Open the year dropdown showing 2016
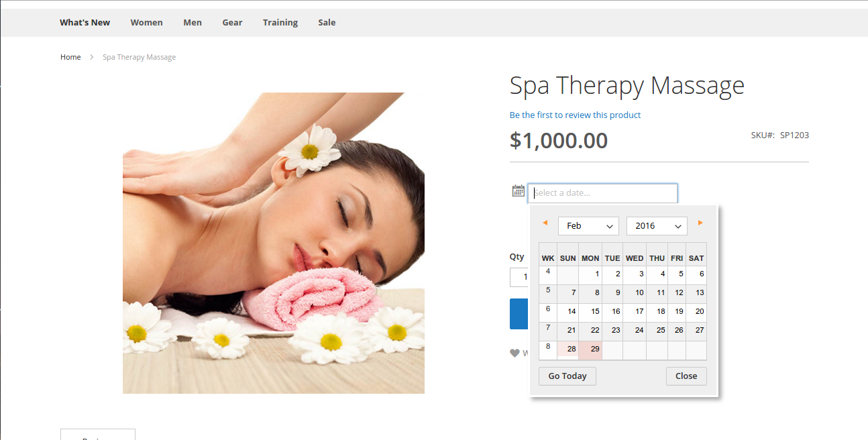868x440 pixels. tap(657, 226)
